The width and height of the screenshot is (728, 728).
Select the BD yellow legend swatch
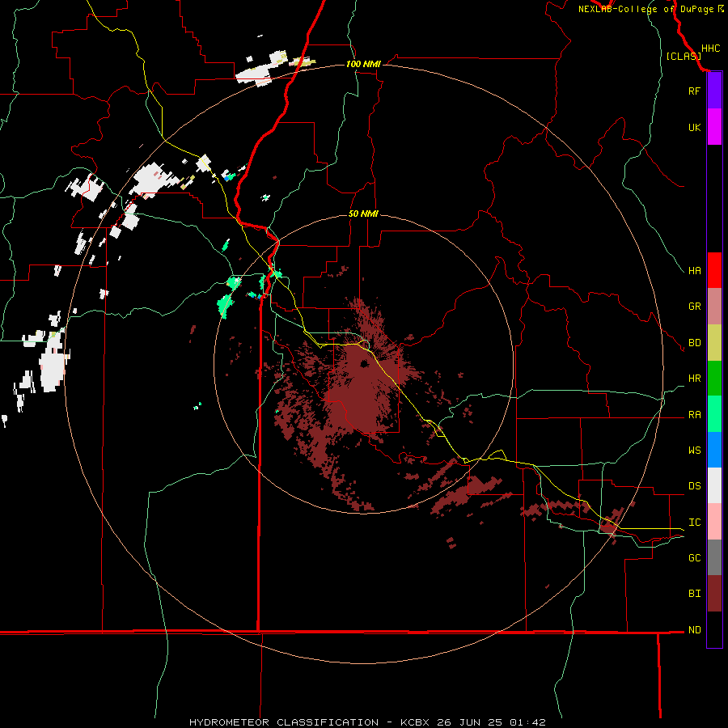tap(714, 343)
